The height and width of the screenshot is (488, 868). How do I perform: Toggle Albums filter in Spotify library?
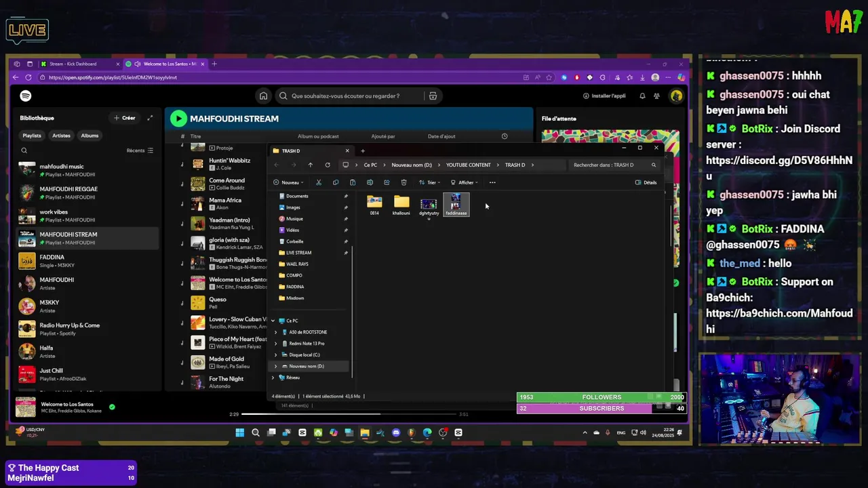[90, 136]
